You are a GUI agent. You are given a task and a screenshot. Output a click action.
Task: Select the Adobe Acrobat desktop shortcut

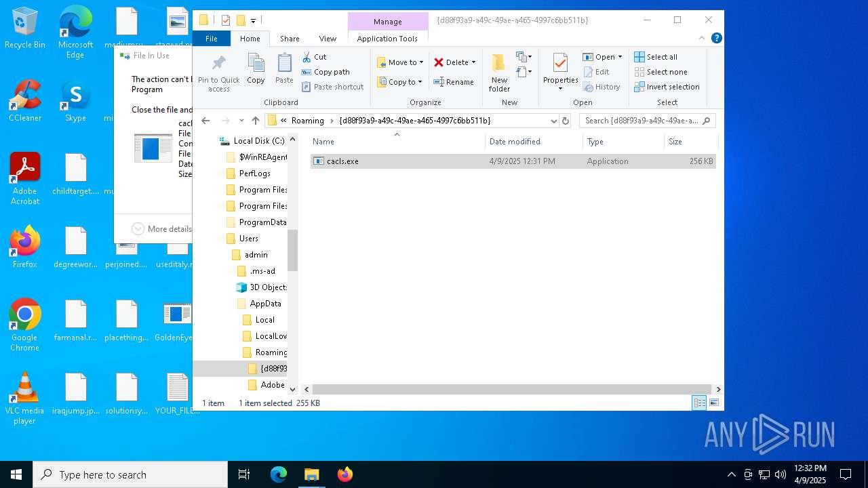pyautogui.click(x=25, y=179)
